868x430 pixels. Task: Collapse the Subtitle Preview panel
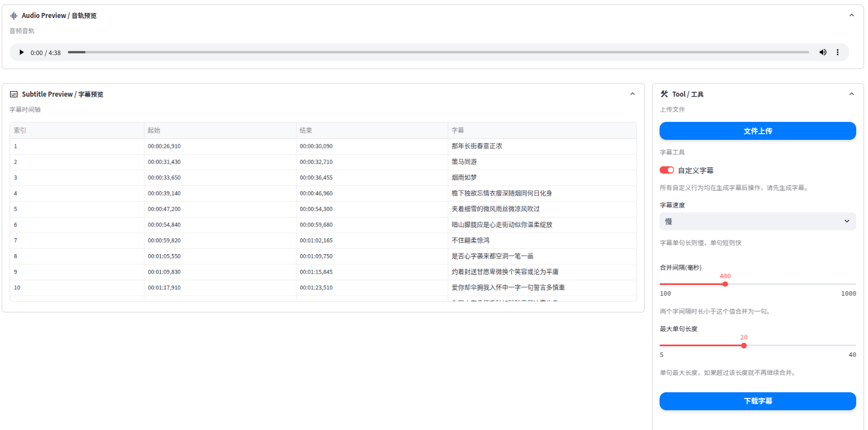(x=632, y=94)
